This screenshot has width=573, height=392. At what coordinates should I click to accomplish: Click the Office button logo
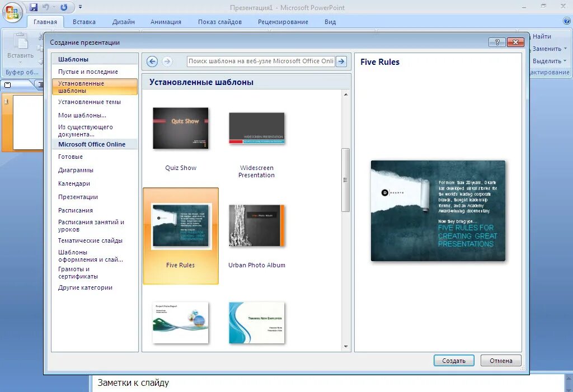click(12, 12)
